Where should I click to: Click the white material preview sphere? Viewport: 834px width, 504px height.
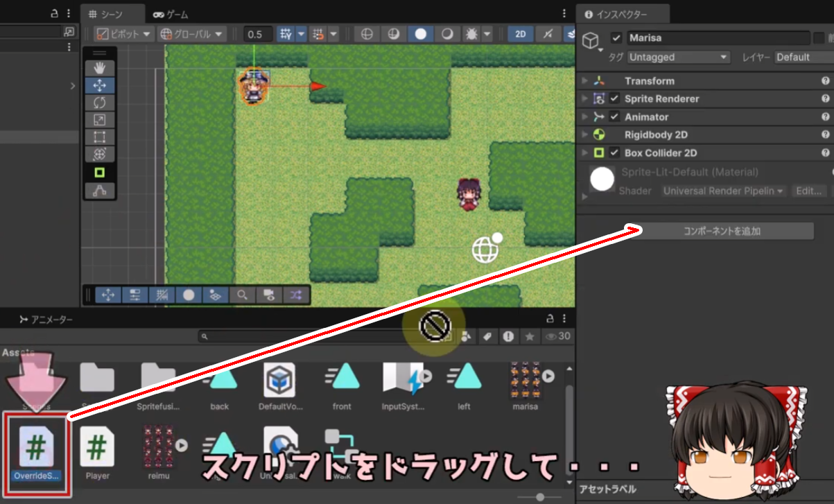coord(602,179)
